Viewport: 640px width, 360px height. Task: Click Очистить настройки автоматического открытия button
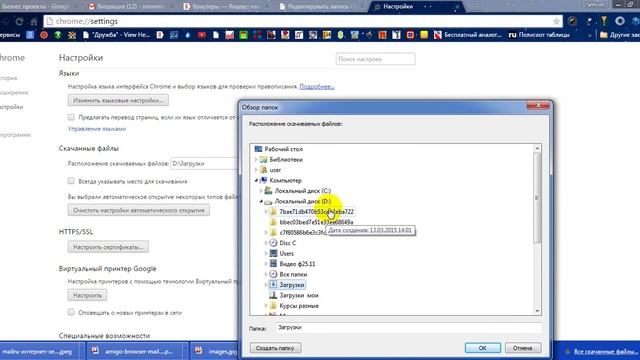click(x=139, y=210)
